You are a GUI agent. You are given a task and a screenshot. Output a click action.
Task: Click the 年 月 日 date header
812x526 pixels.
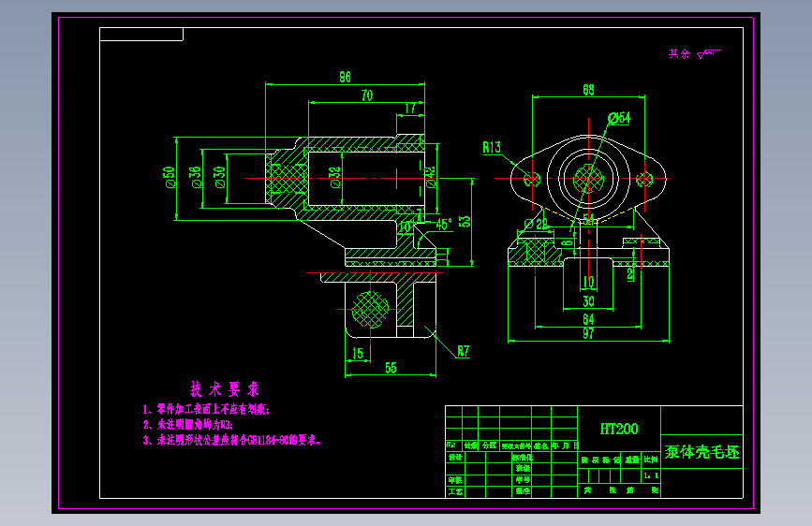(565, 446)
